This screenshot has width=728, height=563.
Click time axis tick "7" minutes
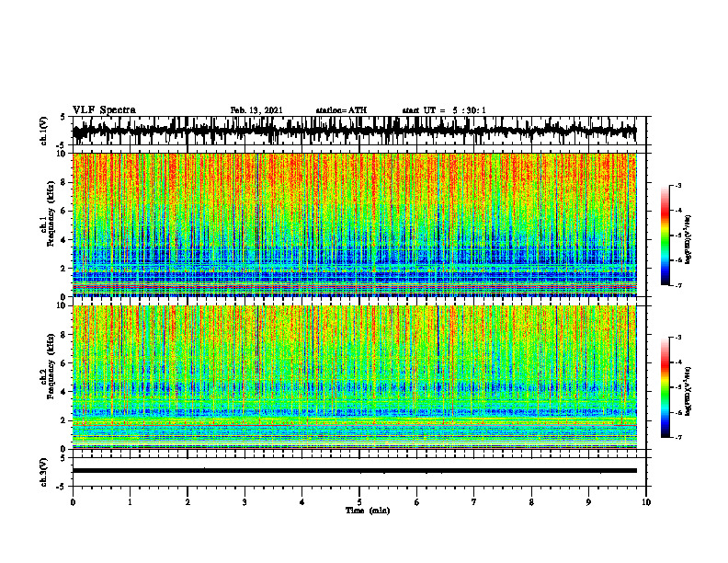coord(474,502)
